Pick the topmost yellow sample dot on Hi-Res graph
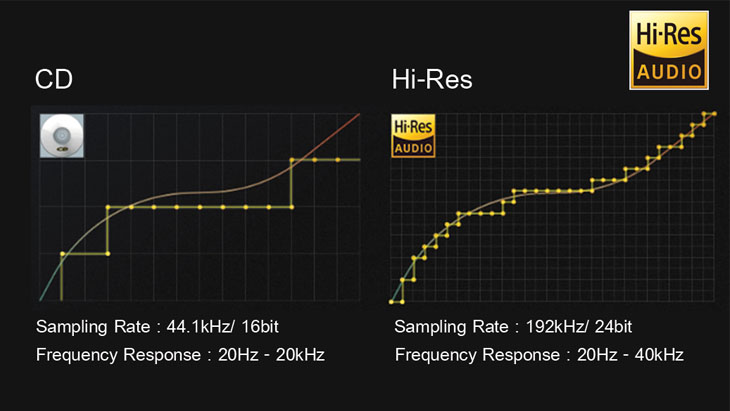The width and height of the screenshot is (730, 411). [714, 114]
